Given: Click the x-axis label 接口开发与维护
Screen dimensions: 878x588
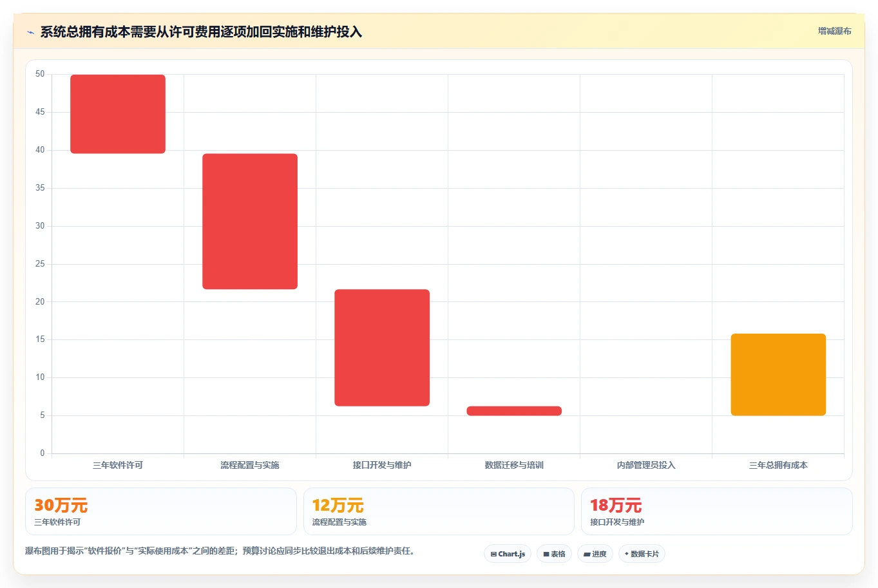Looking at the screenshot, I should (382, 465).
